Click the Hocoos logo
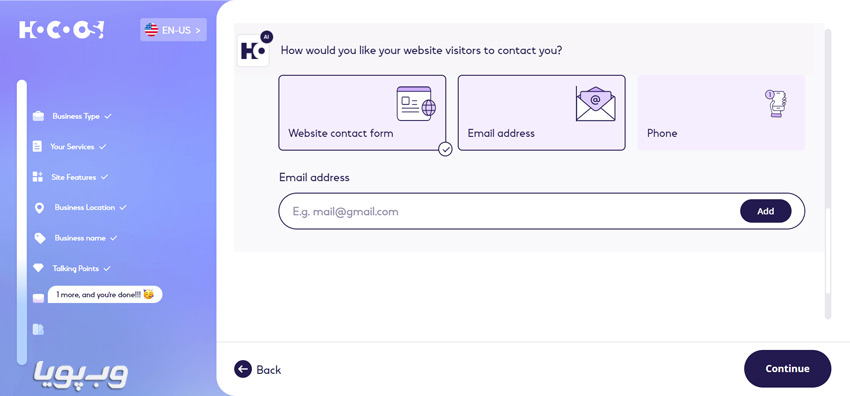Image resolution: width=850 pixels, height=396 pixels. (x=61, y=30)
